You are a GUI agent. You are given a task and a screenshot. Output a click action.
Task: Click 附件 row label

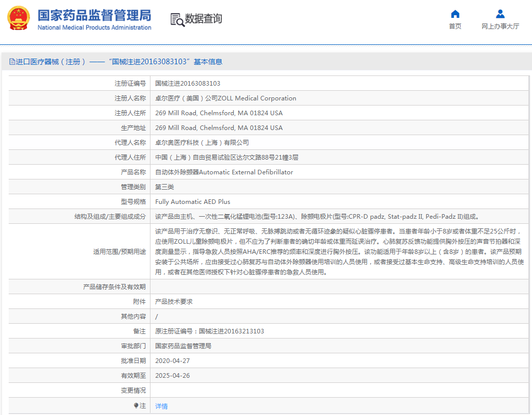tap(139, 302)
